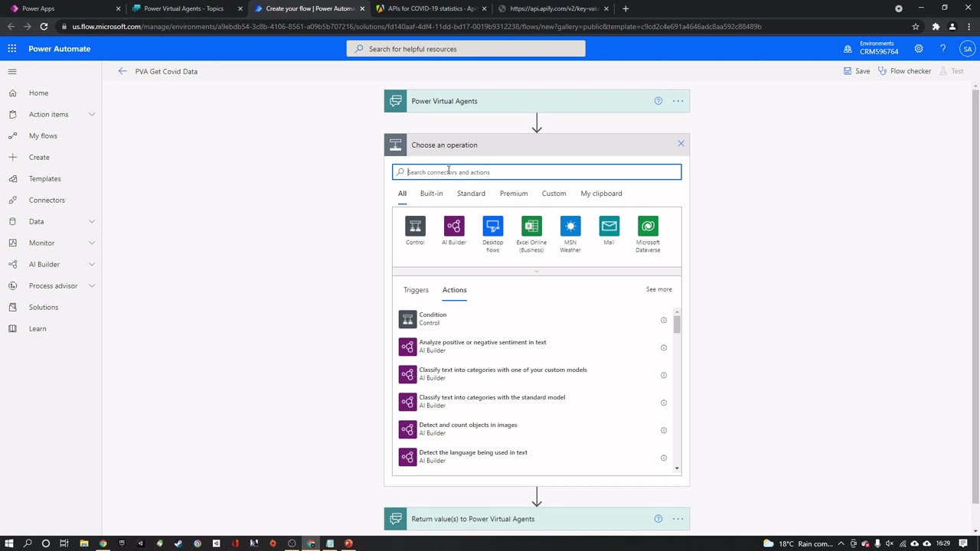Show info for Condition action
The width and height of the screenshot is (980, 551).
click(x=664, y=320)
